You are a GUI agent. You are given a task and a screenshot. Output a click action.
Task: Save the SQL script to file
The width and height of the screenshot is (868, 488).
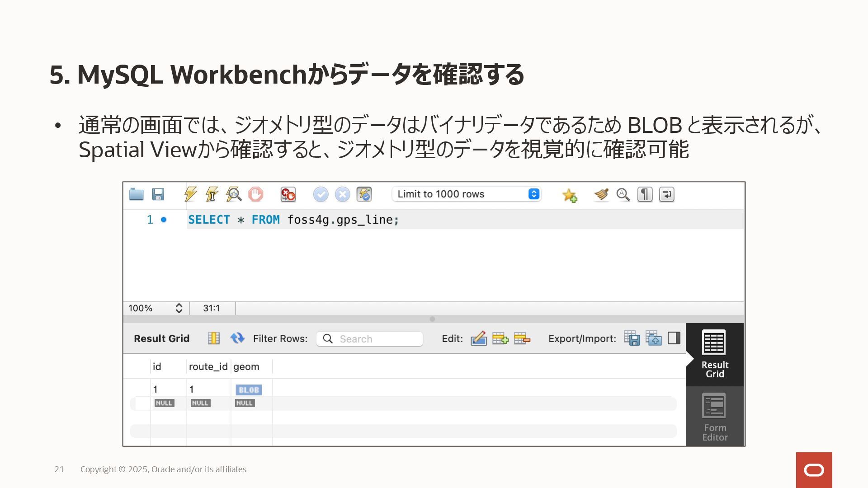pos(158,194)
